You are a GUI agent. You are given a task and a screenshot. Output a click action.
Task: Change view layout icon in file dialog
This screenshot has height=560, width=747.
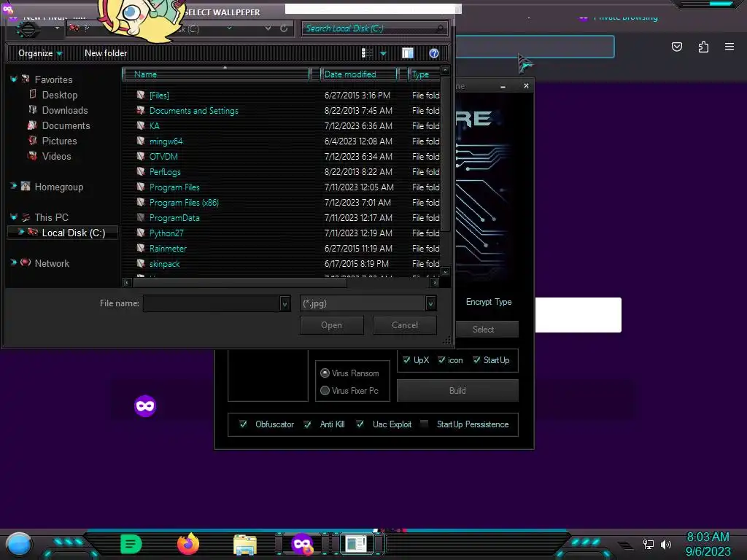coord(367,53)
